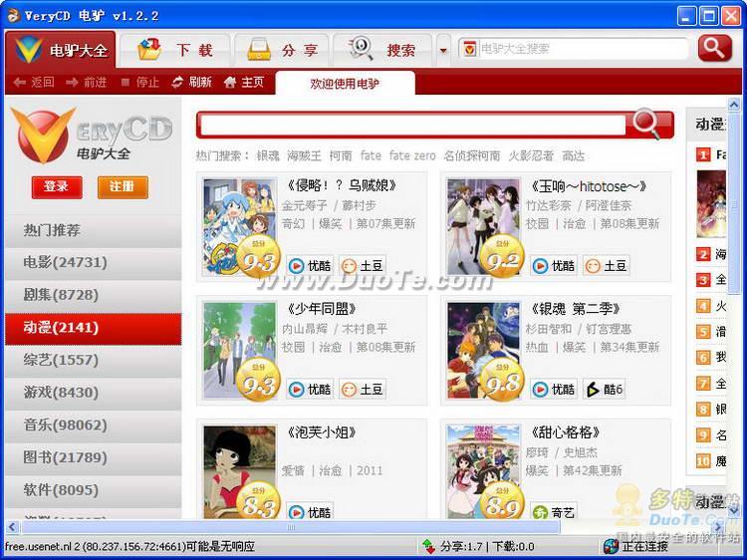The height and width of the screenshot is (560, 747).
Task: Click the 刷新 refresh button
Action: 191,82
